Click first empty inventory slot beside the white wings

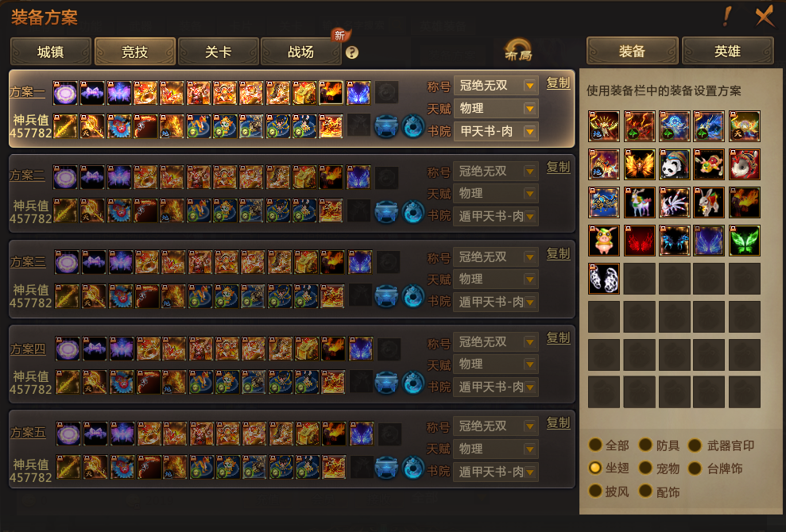639,279
